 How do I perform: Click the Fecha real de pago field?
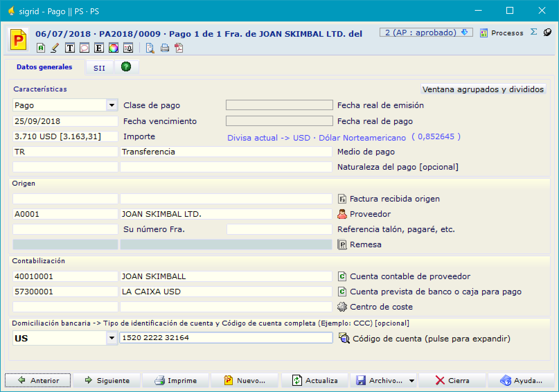[279, 121]
